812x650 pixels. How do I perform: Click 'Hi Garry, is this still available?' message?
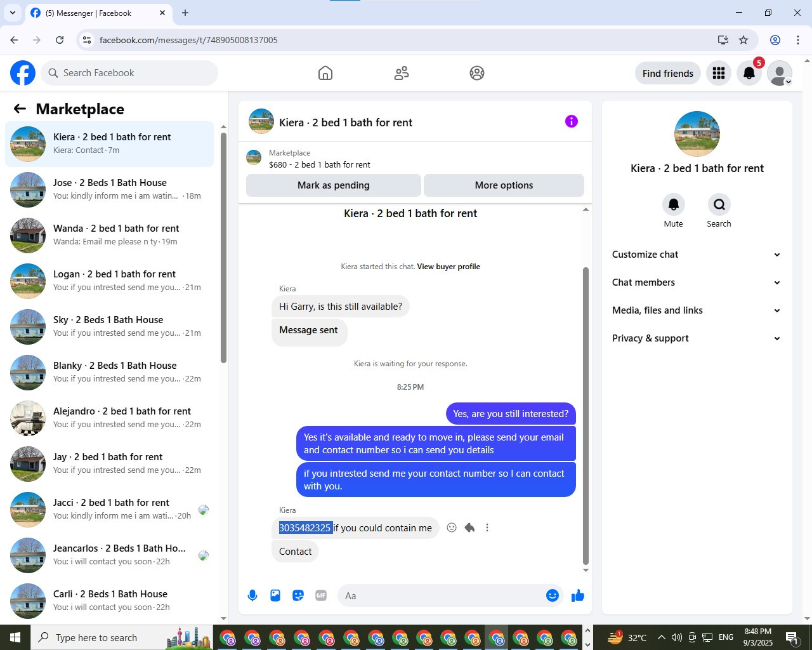[x=341, y=307]
